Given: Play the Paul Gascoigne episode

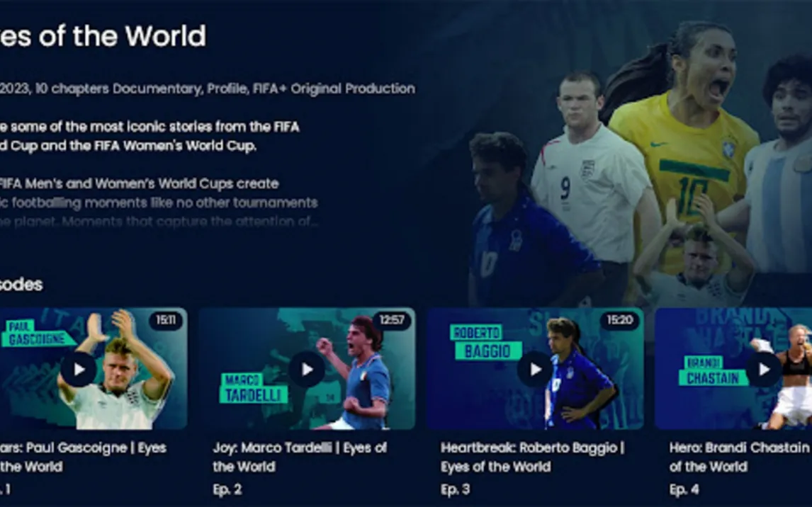Looking at the screenshot, I should (x=78, y=370).
